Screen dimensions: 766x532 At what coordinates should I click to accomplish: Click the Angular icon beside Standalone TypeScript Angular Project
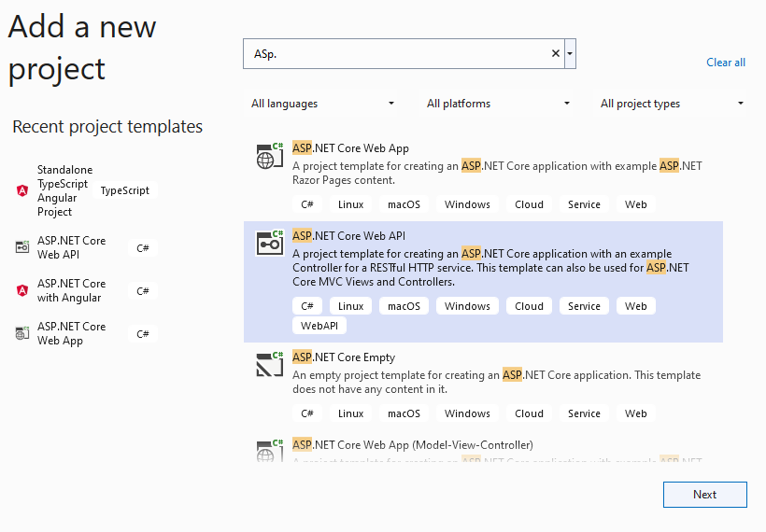22,190
